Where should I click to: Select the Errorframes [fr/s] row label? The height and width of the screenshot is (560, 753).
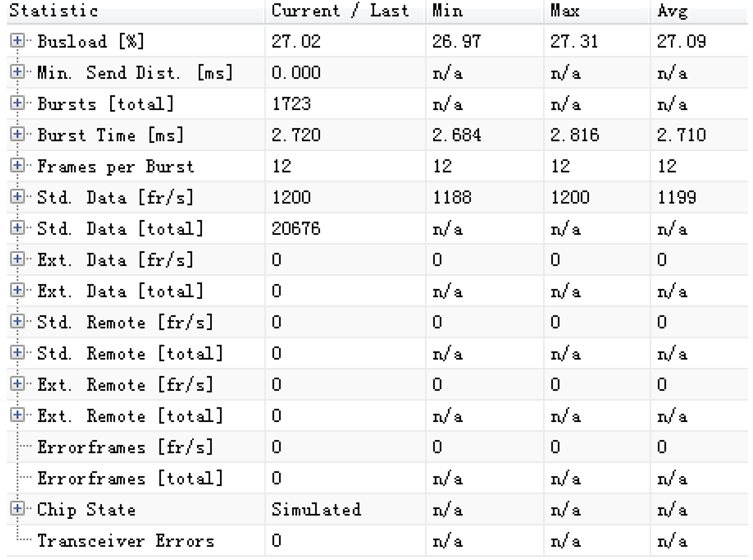(125, 447)
